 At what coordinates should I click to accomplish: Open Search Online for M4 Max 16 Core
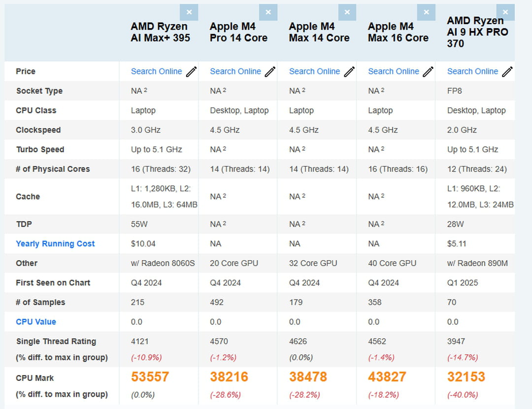tap(394, 71)
